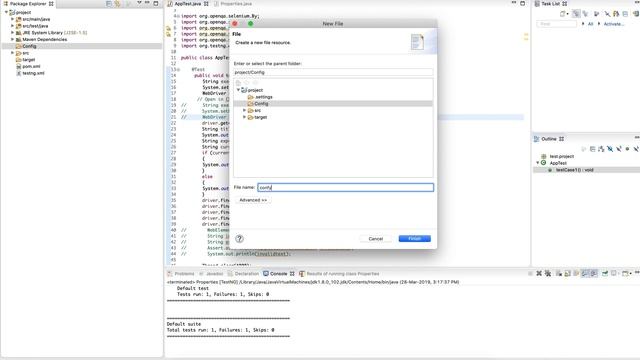Screen dimensions: 640x360
Task: Click the All filter link in Task List
Action: [590, 24]
